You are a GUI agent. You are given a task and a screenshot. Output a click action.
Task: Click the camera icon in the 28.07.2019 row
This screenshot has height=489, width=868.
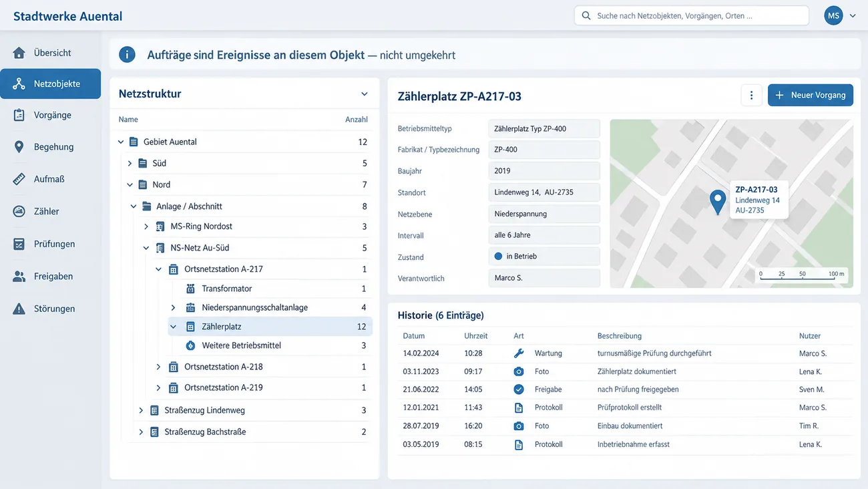pyautogui.click(x=519, y=426)
